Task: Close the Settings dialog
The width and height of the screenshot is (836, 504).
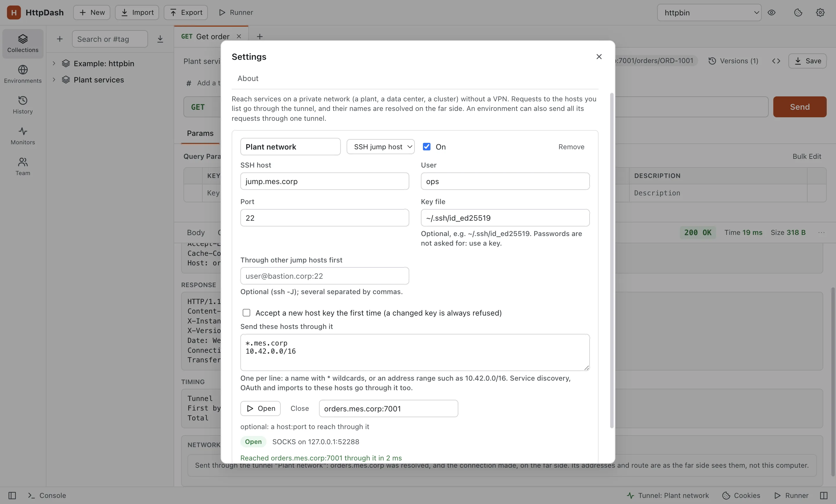Action: tap(599, 57)
